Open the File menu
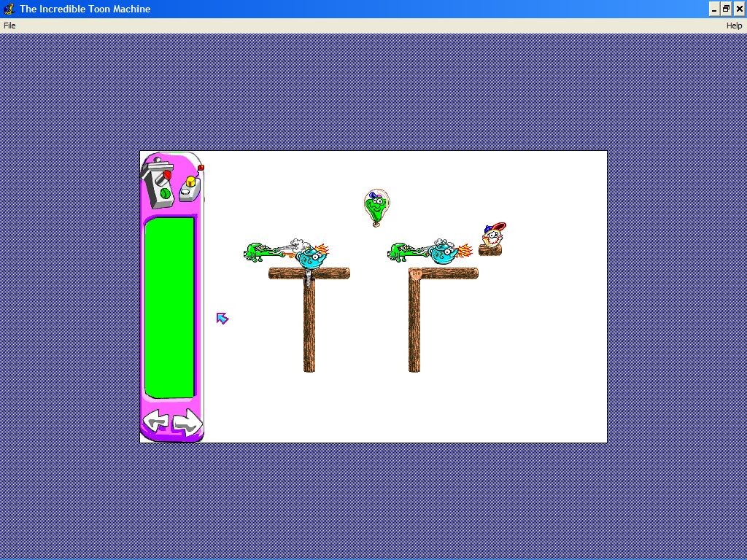Screen dimensions: 747x560 pyautogui.click(x=9, y=26)
